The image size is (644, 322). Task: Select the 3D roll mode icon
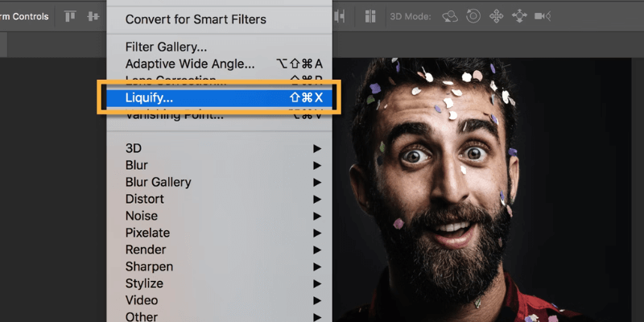[473, 16]
